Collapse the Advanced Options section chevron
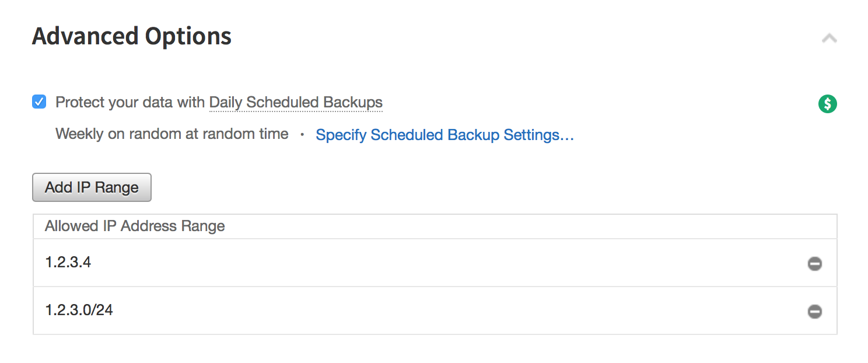The width and height of the screenshot is (868, 363). [829, 39]
